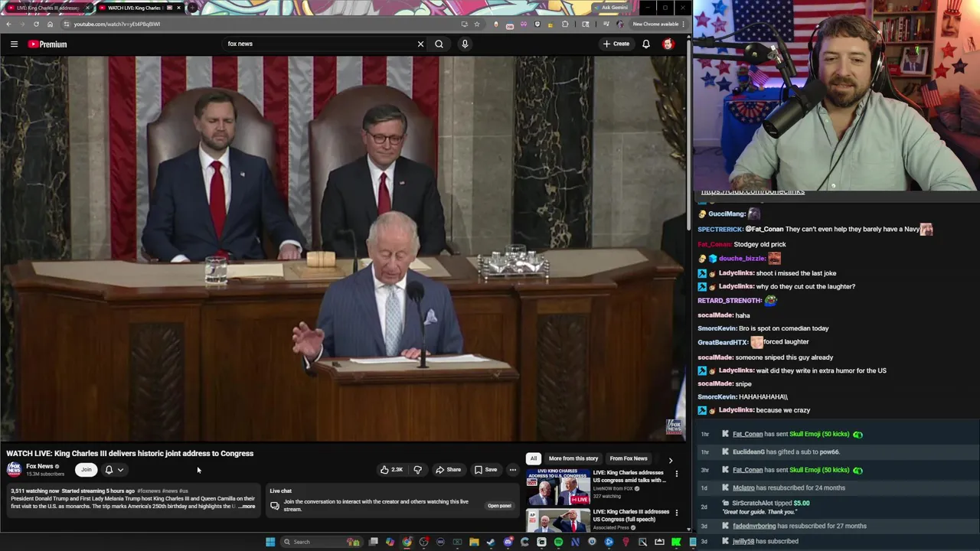
Task: Start voice search with the microphone icon
Action: coord(465,44)
